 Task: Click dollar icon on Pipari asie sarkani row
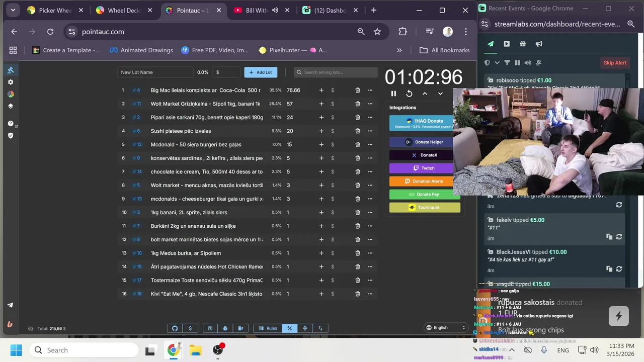coord(333,117)
